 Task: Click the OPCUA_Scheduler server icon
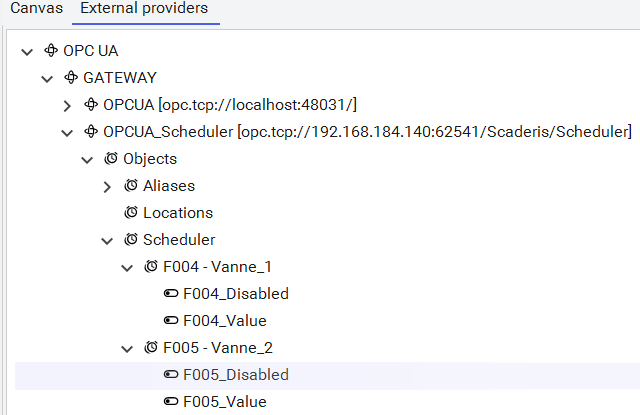pyautogui.click(x=91, y=131)
